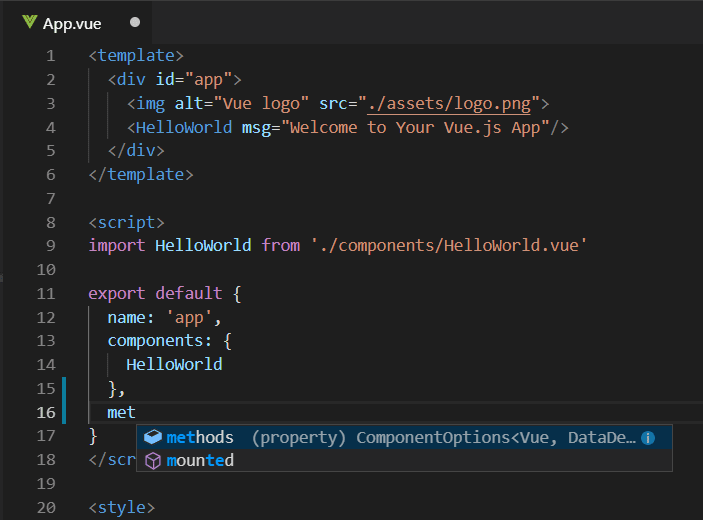
Task: Click 'import' keyword on line 9
Action: [x=117, y=246]
